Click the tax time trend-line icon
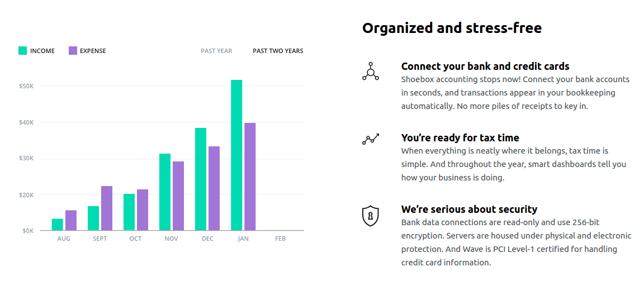The height and width of the screenshot is (281, 644). pos(371,140)
